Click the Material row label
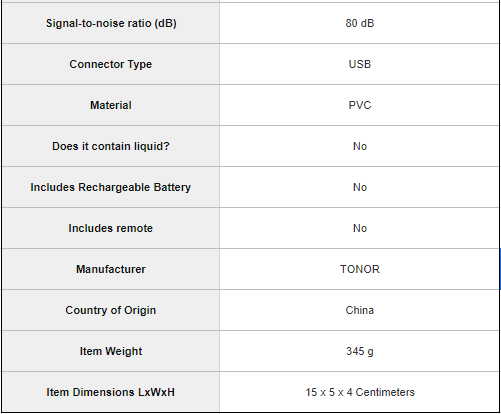This screenshot has height=414, width=501. pyautogui.click(x=111, y=105)
